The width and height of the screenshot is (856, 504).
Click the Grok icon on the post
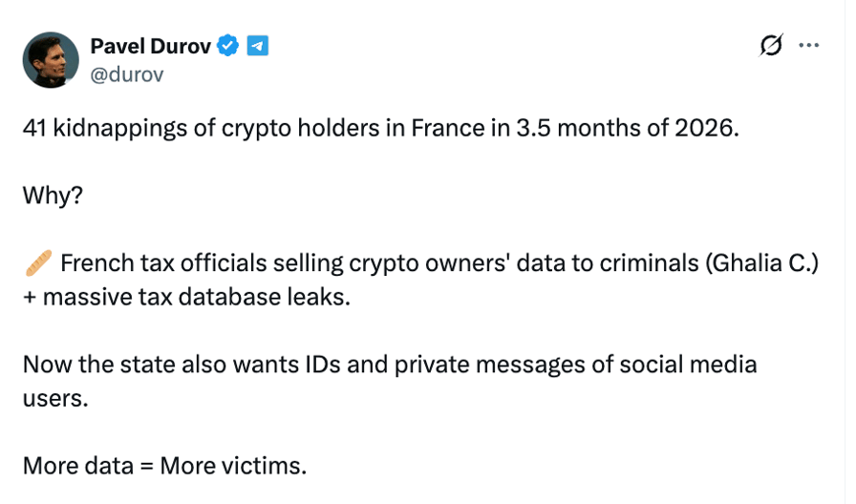coord(770,45)
